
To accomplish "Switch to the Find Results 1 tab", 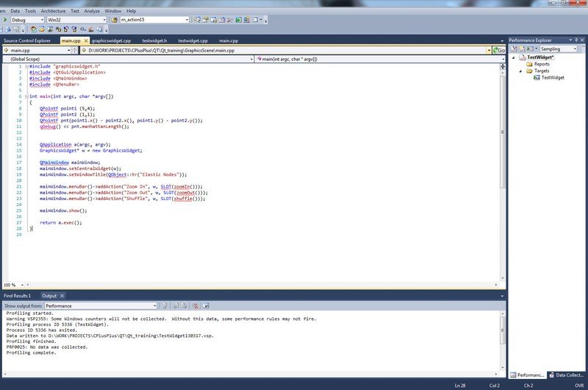I will 18,295.
